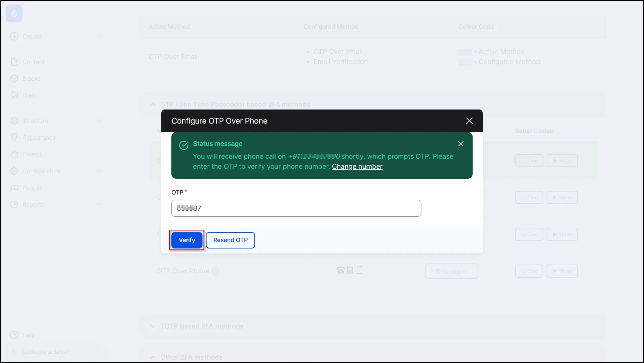The width and height of the screenshot is (644, 363).
Task: Click the smartphone icon in OTP Over Phone row
Action: point(359,270)
